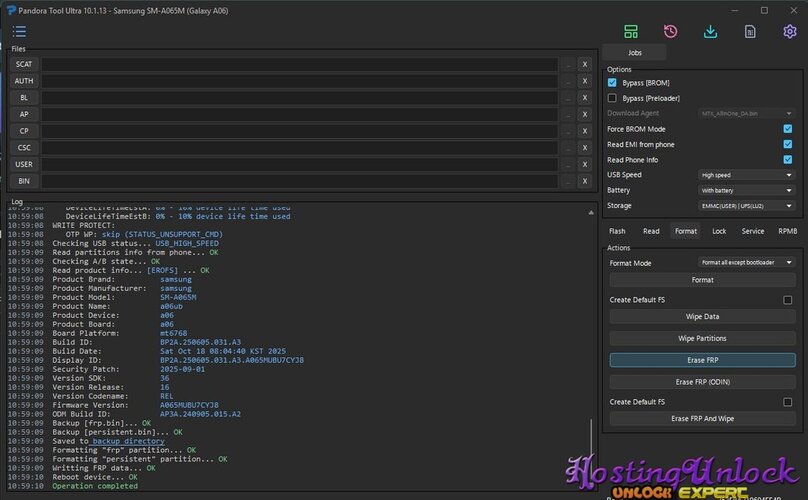Image resolution: width=808 pixels, height=500 pixels.
Task: Click the Pandora Tool logo in title bar
Action: pos(10,10)
